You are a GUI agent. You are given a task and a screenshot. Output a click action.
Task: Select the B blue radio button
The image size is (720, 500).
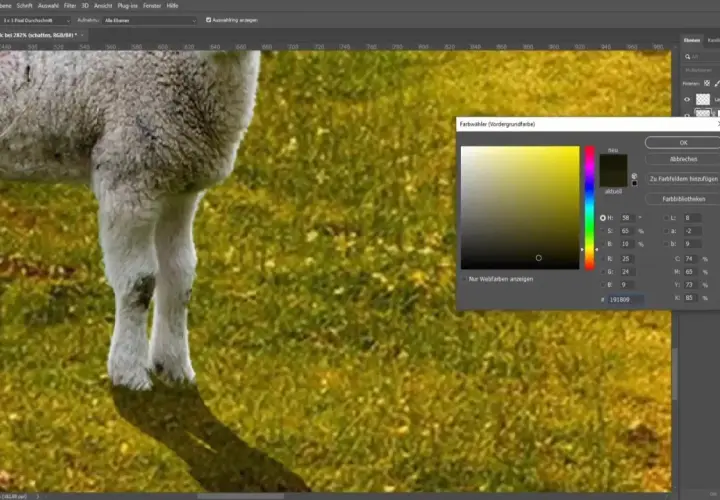pyautogui.click(x=602, y=285)
